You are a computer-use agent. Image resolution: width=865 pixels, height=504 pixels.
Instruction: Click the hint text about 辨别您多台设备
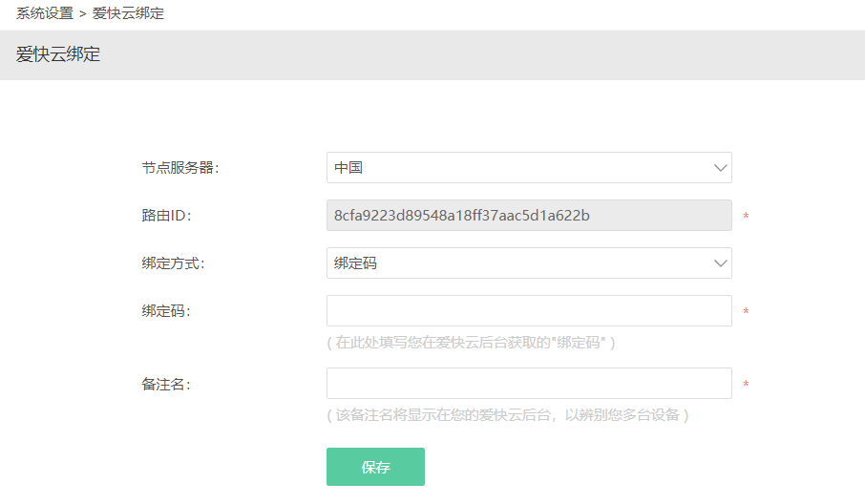(508, 414)
